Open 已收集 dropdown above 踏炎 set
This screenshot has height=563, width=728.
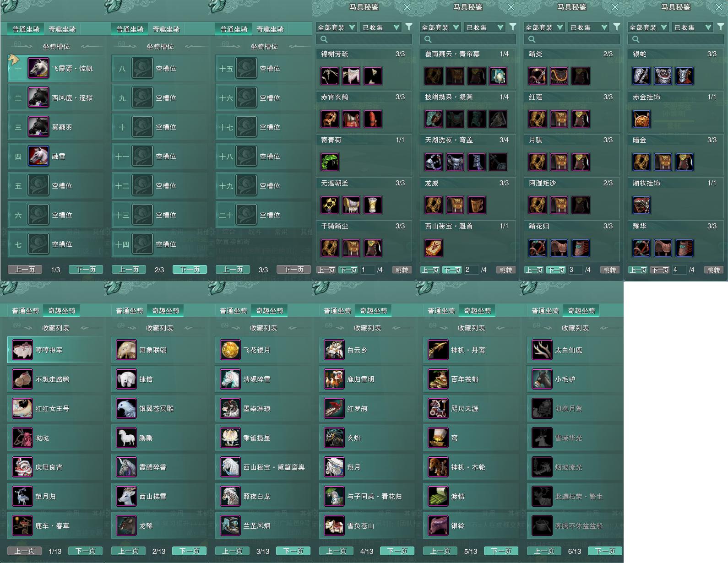(589, 27)
